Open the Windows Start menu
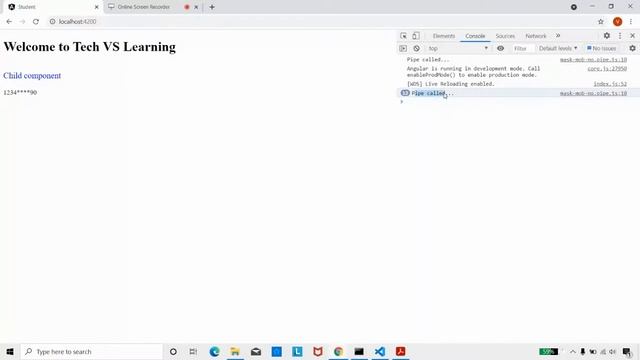Viewport: 640px width, 360px height. coord(10,351)
